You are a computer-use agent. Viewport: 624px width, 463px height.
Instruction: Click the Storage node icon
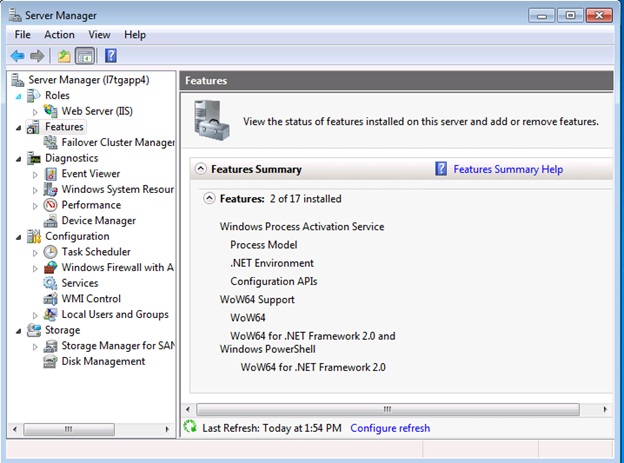(34, 330)
